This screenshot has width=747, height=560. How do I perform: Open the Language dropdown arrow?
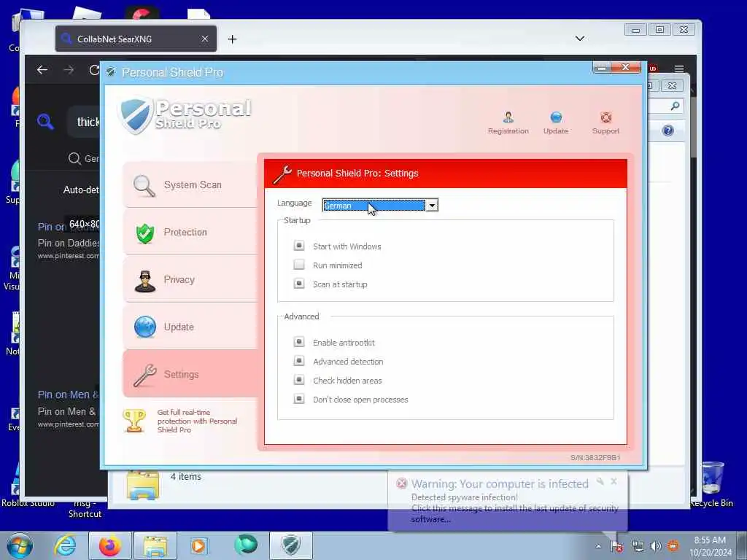point(432,205)
